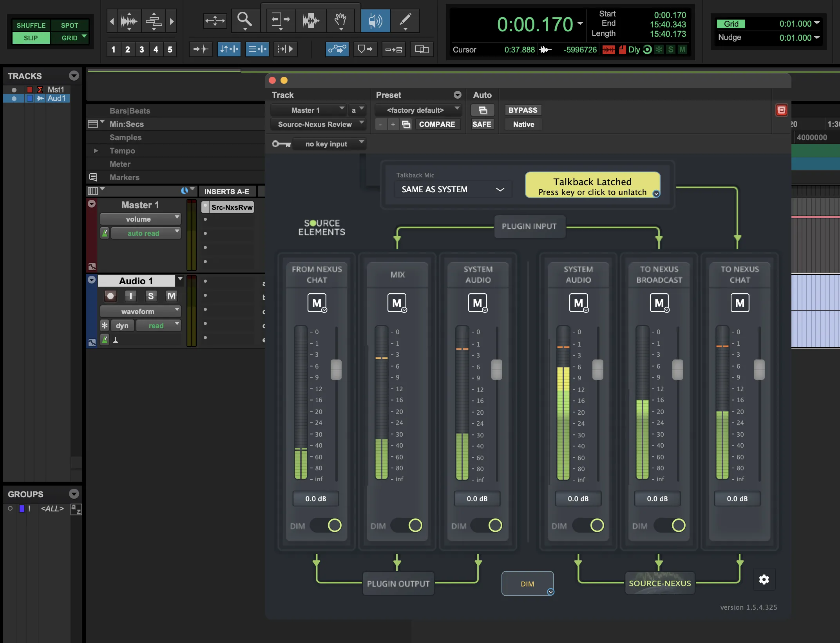
Task: Click the audio waveform zoom icon
Action: (129, 21)
